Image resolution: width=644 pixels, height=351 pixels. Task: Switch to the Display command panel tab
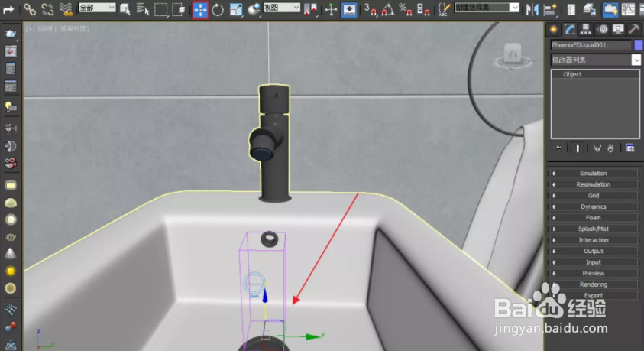coord(618,29)
